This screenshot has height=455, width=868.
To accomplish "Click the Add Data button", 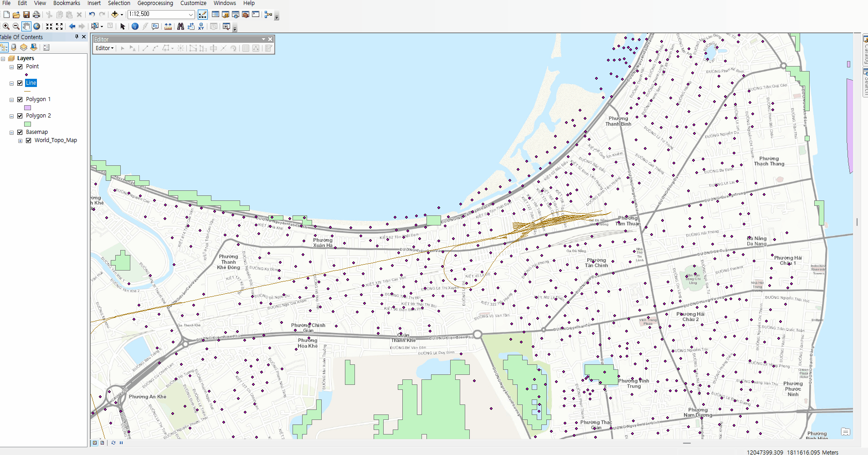I will coord(115,15).
